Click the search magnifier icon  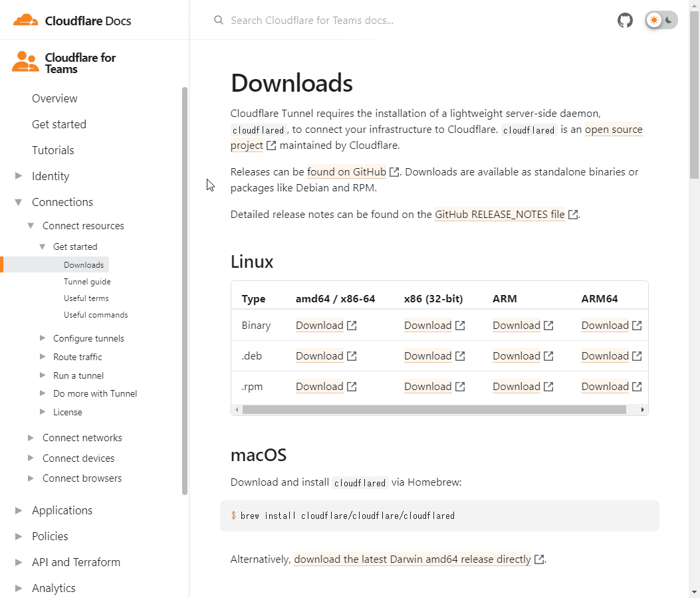(219, 21)
